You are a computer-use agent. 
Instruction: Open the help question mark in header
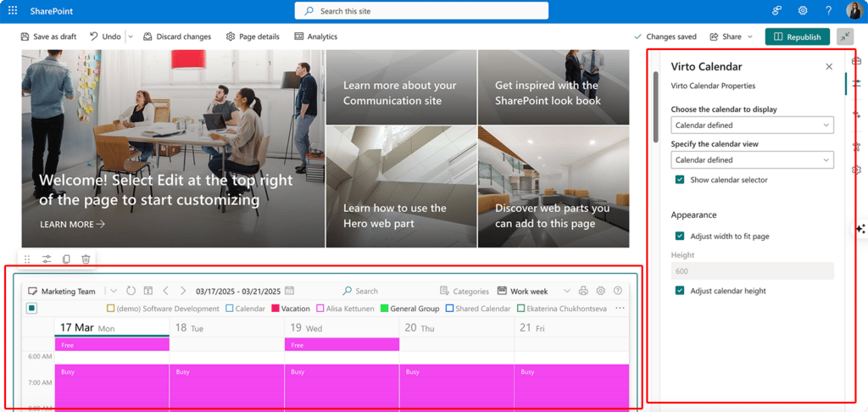tap(829, 10)
